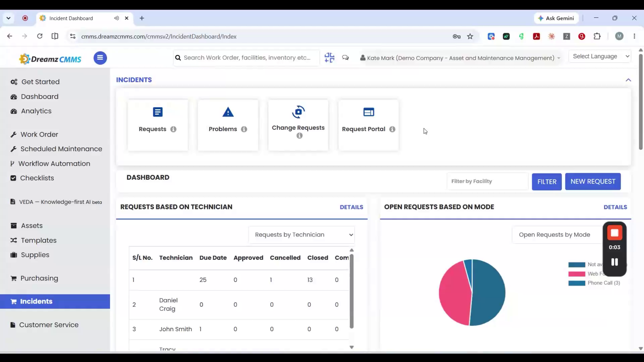View site information icon in address bar
The image size is (644, 362).
click(x=72, y=36)
